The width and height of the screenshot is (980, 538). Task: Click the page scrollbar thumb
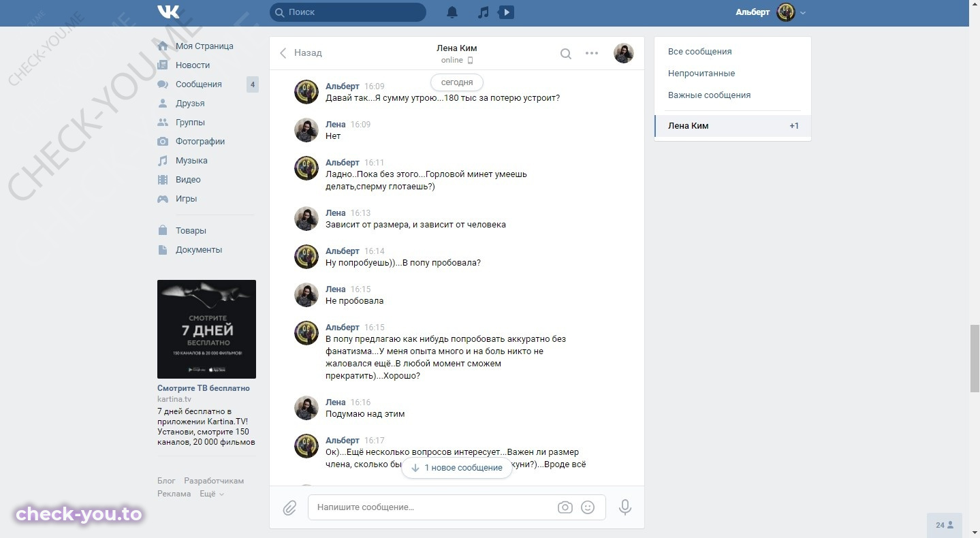[975, 359]
